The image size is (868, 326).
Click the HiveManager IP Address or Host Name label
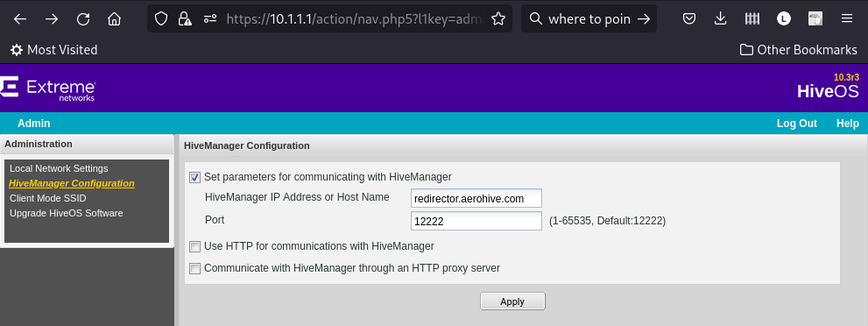click(x=297, y=197)
